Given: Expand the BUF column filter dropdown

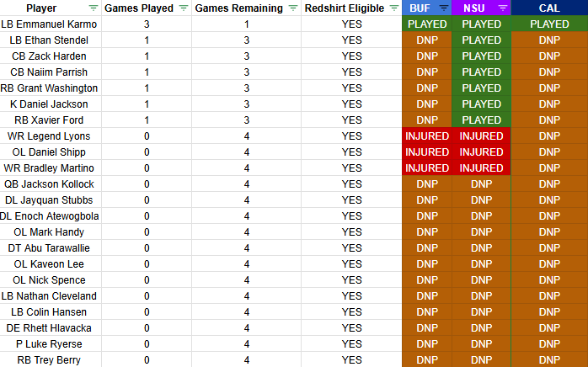Looking at the screenshot, I should tap(444, 8).
